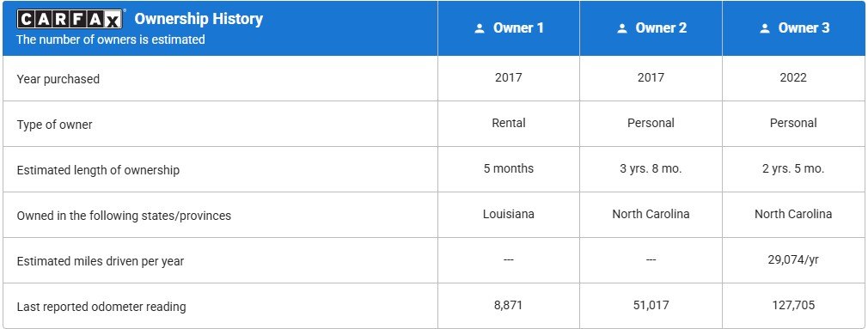Click the Owner 3 person icon
The height and width of the screenshot is (329, 868).
click(765, 28)
